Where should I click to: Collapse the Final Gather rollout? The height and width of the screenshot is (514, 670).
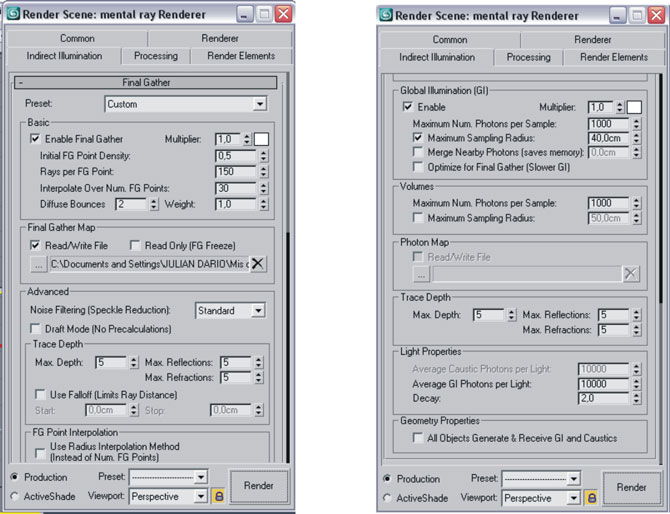point(146,82)
